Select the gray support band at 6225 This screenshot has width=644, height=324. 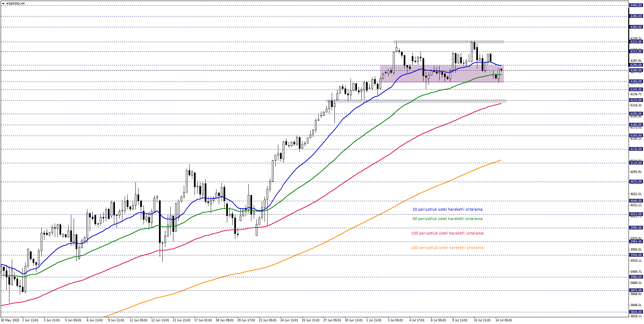(416, 101)
